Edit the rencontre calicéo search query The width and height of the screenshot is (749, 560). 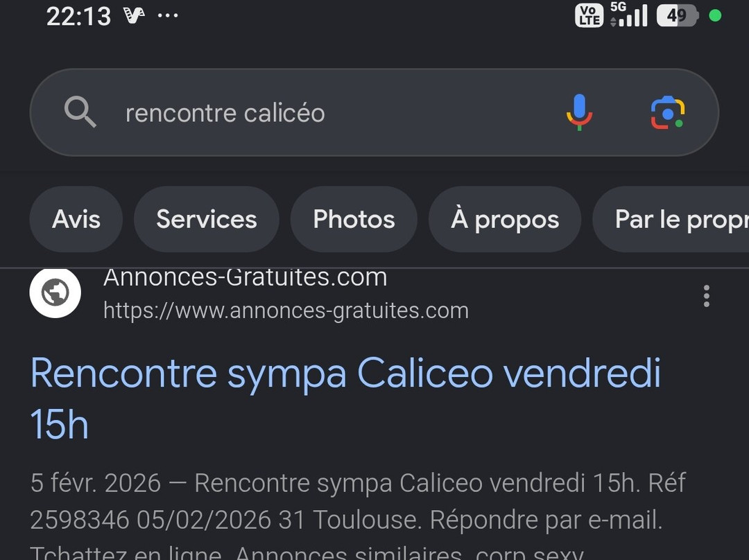(225, 113)
